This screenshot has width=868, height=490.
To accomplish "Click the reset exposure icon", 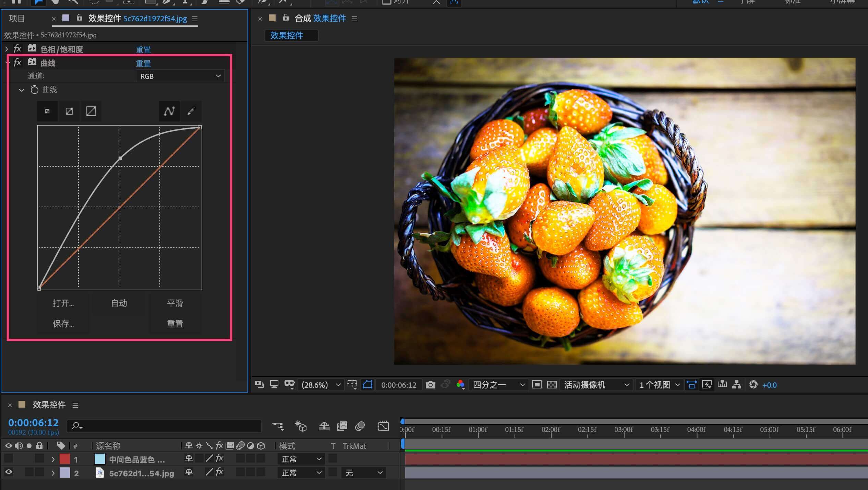I will (x=753, y=385).
